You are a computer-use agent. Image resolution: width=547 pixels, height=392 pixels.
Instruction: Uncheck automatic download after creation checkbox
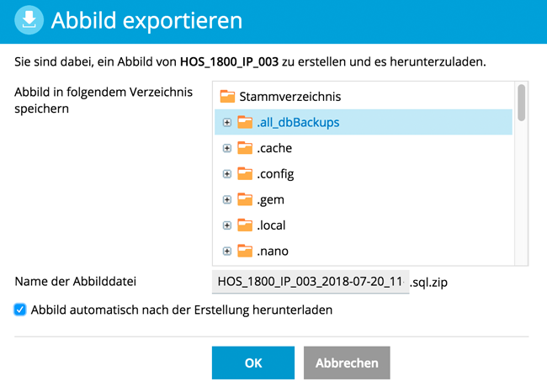(20, 310)
